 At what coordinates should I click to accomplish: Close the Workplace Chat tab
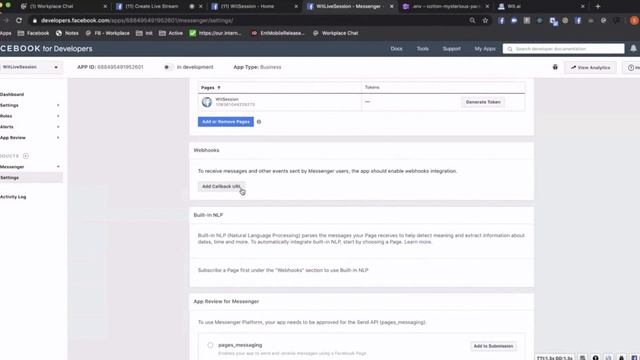105,7
